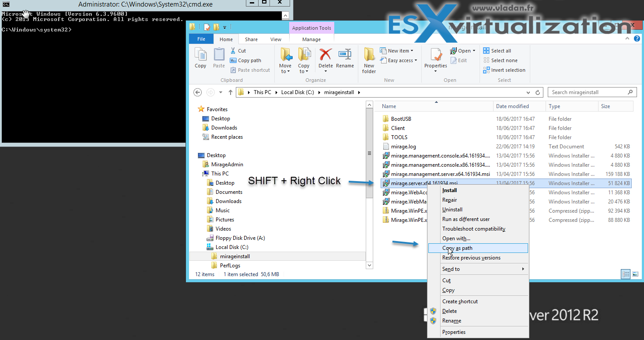The height and width of the screenshot is (340, 644).
Task: Select Pictures in navigation pane
Action: (220, 220)
